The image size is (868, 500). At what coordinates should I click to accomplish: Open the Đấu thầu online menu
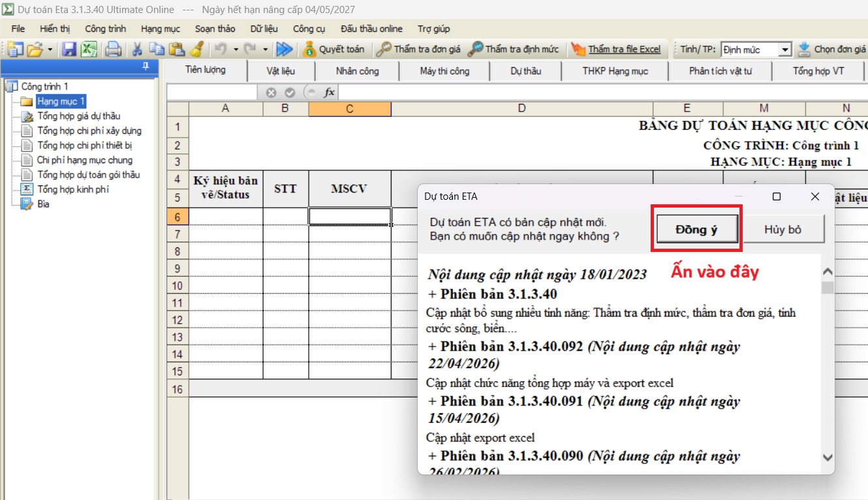pyautogui.click(x=372, y=29)
